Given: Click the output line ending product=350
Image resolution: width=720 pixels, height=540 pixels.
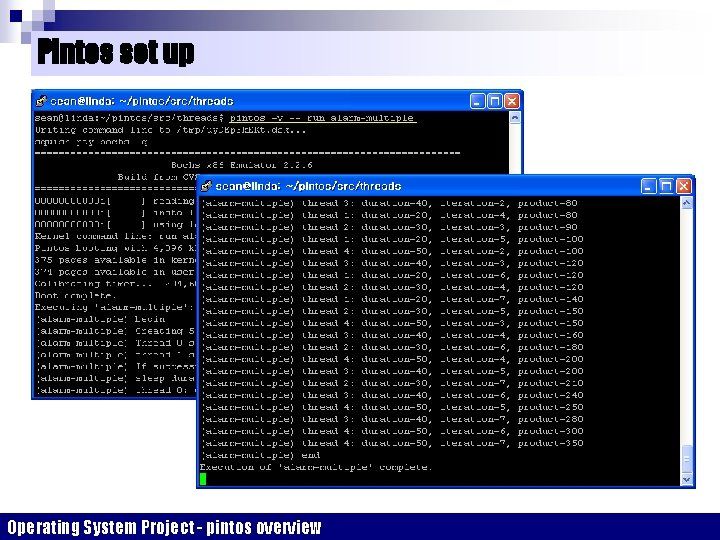Looking at the screenshot, I should (x=393, y=443).
